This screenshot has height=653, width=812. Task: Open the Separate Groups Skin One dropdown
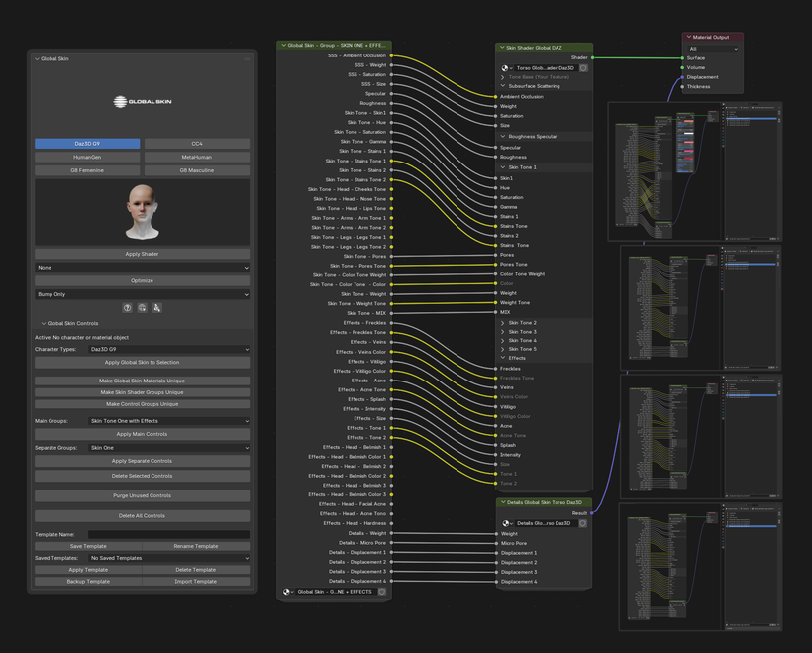pyautogui.click(x=168, y=448)
